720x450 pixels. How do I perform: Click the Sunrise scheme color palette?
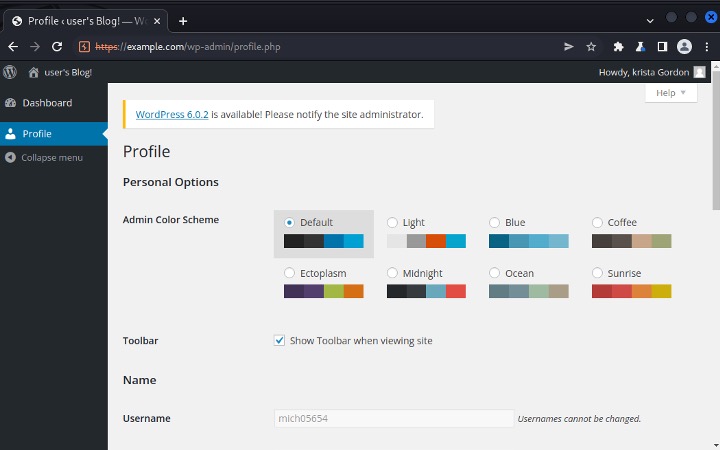[x=631, y=291]
